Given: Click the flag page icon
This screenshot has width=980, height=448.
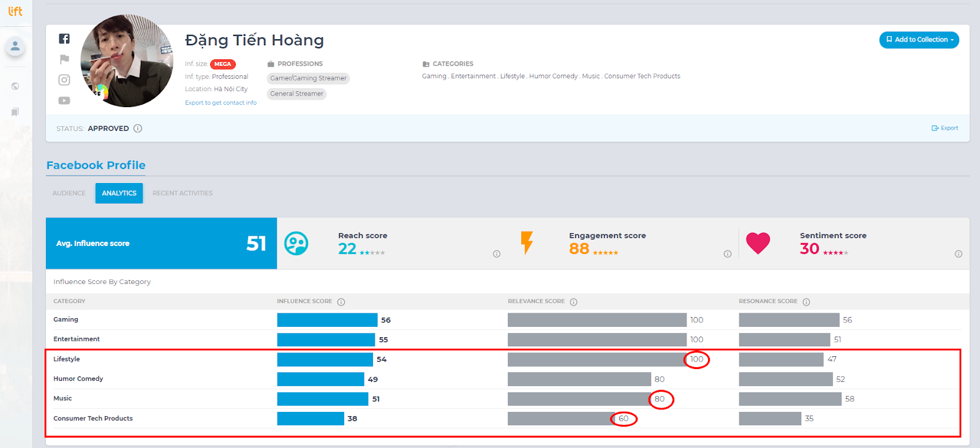Looking at the screenshot, I should pos(64,59).
